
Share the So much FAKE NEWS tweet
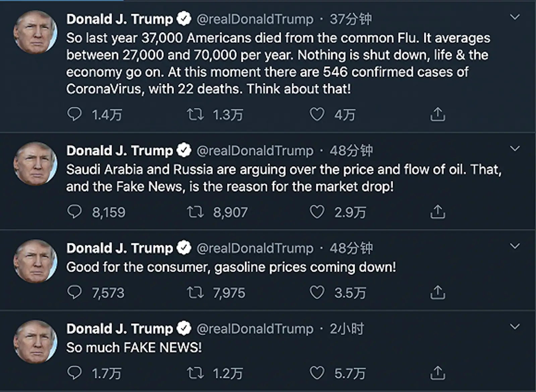tap(438, 373)
